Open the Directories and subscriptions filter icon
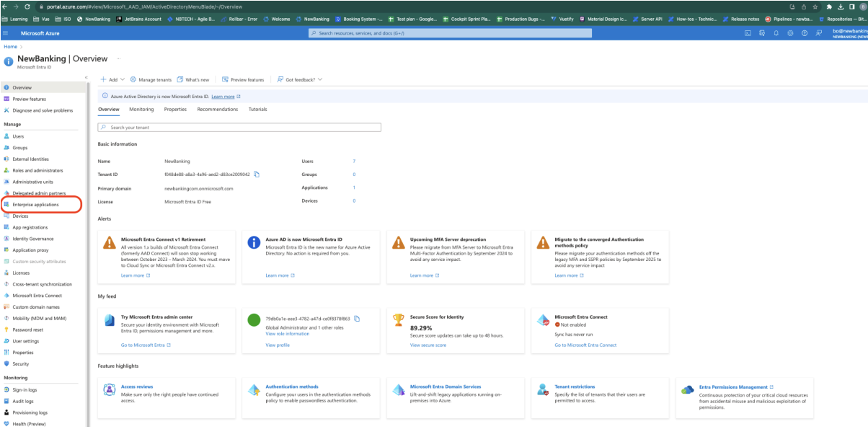 tap(762, 33)
